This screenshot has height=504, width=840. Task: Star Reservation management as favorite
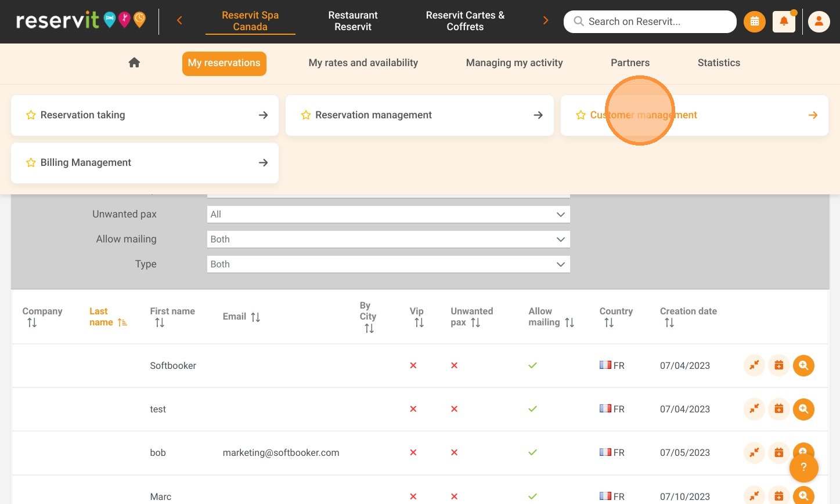coord(306,115)
